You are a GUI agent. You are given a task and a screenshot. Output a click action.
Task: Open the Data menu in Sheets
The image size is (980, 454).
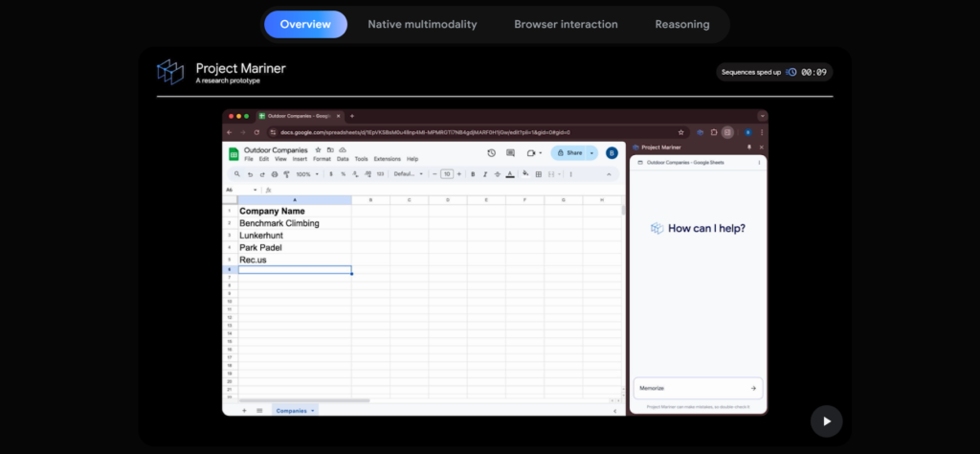pos(343,159)
